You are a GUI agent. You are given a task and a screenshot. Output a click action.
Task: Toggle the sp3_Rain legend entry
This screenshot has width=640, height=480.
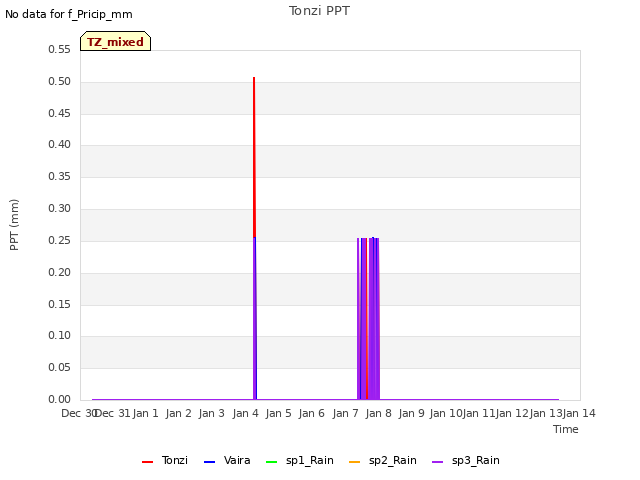coord(466,460)
